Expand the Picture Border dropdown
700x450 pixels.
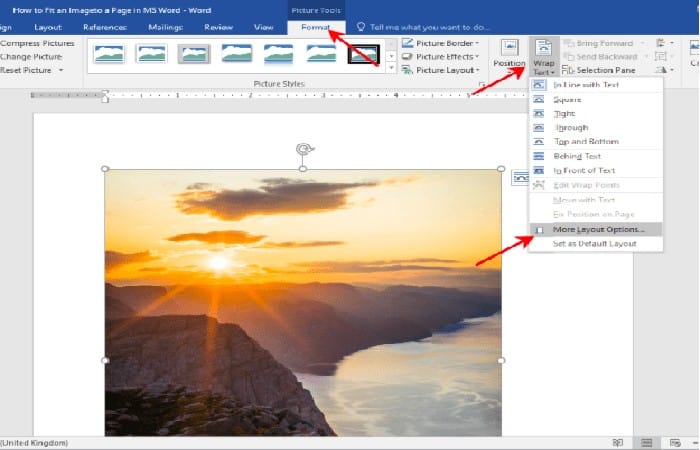(x=444, y=43)
